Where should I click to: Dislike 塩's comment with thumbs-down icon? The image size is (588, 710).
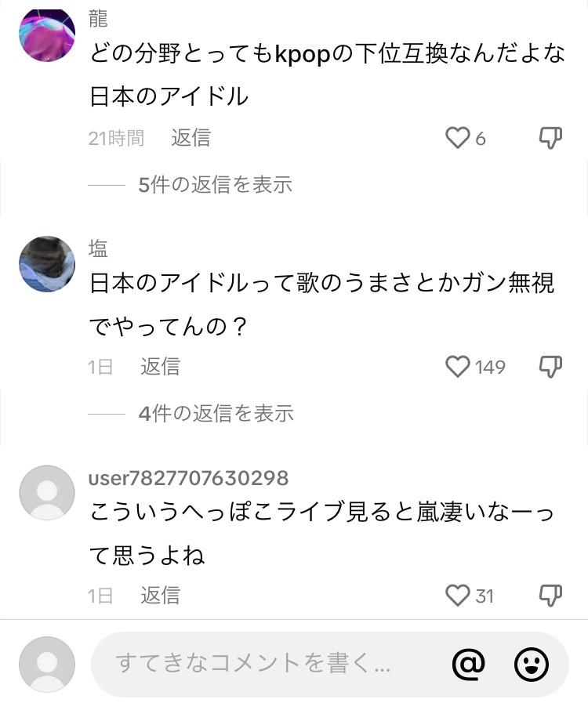pos(551,367)
